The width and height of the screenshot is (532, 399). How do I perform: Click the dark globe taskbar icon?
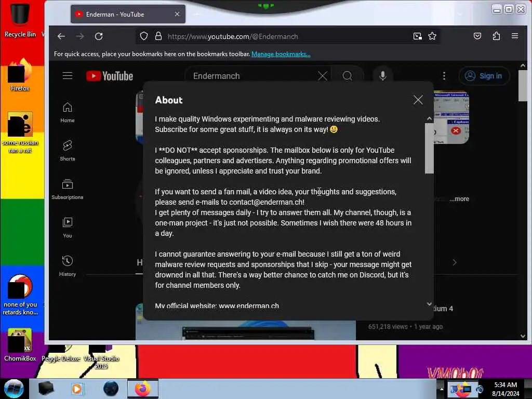coord(111,389)
